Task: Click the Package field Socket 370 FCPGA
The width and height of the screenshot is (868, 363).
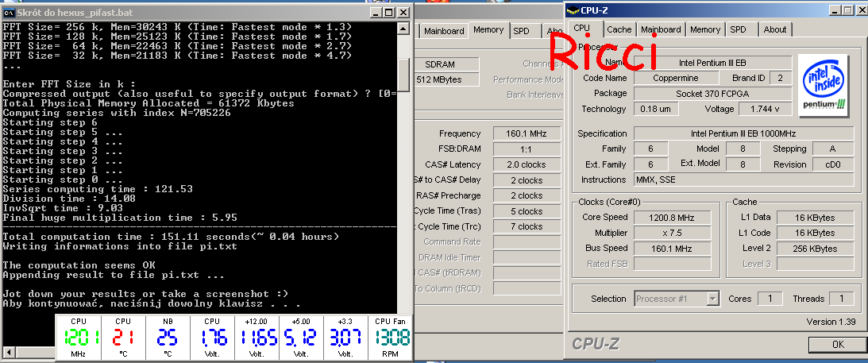Action: pos(712,94)
